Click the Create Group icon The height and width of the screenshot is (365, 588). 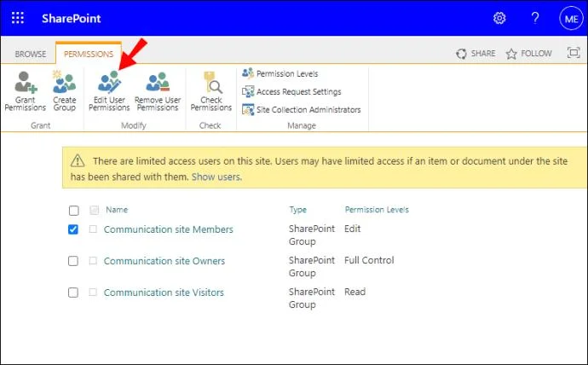pos(64,82)
